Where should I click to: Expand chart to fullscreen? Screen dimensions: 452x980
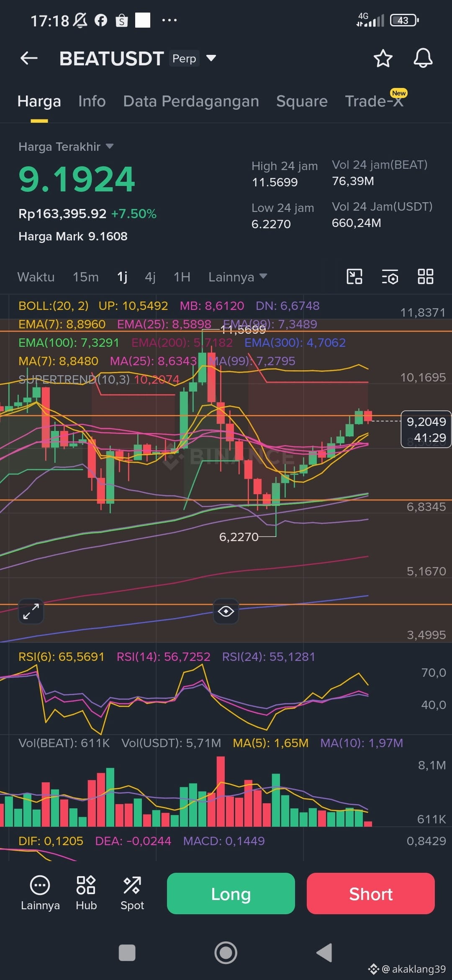click(x=31, y=611)
